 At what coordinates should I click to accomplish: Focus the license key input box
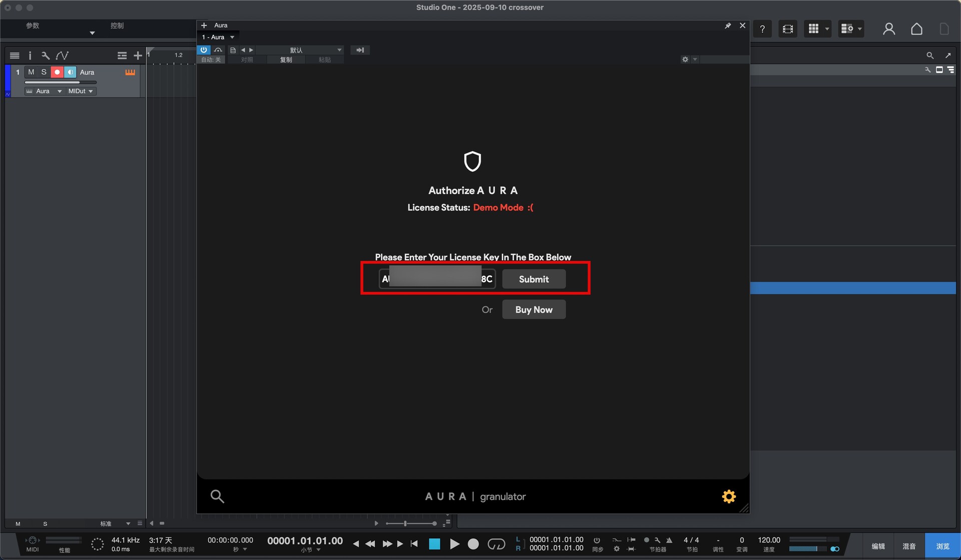click(437, 279)
